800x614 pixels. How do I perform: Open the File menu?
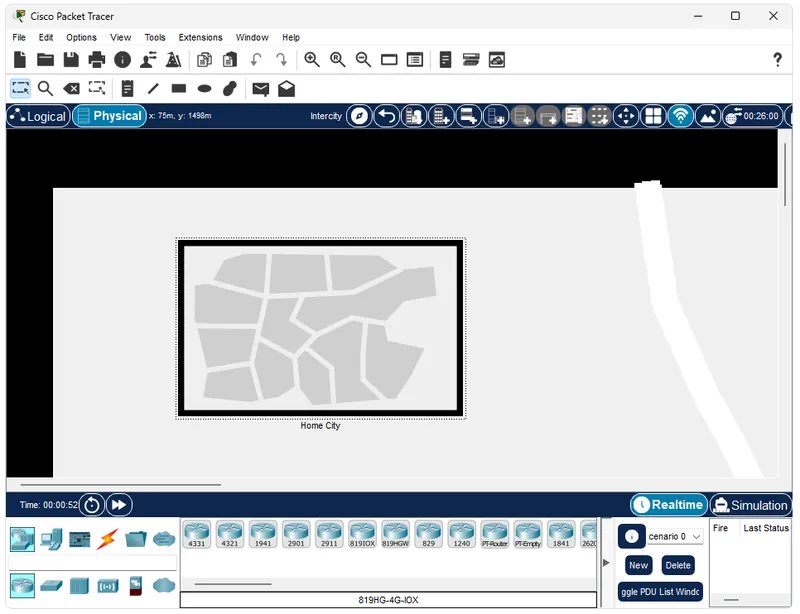(x=19, y=37)
